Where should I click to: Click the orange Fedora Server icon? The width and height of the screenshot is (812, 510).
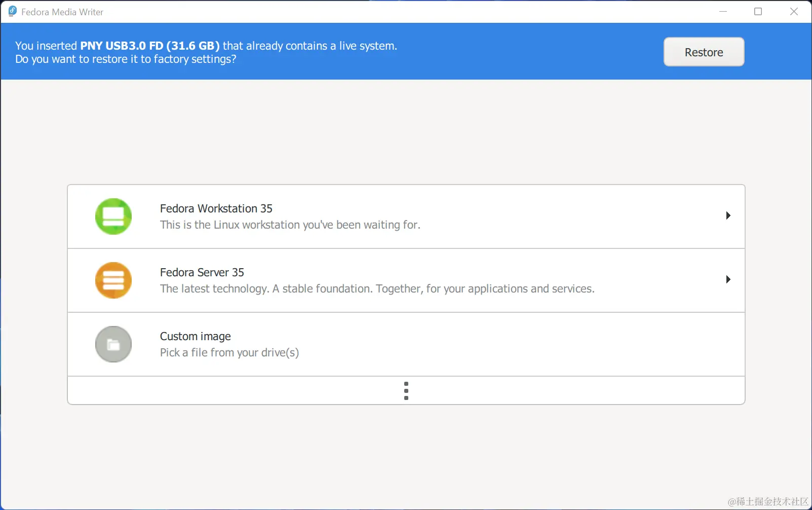[x=113, y=280]
